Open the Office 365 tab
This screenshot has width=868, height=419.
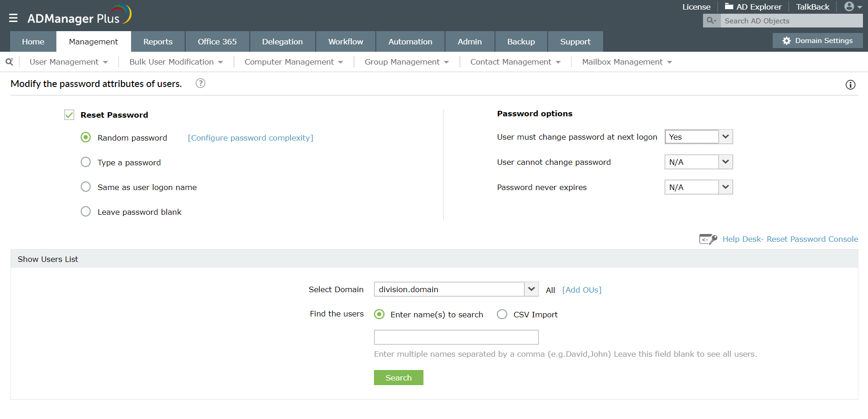tap(217, 42)
